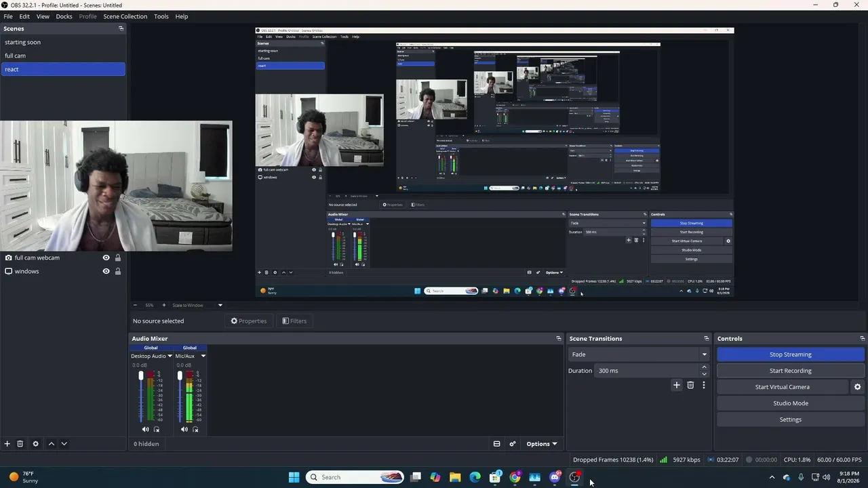This screenshot has height=488, width=868.
Task: Click Start Recording
Action: pos(791,371)
